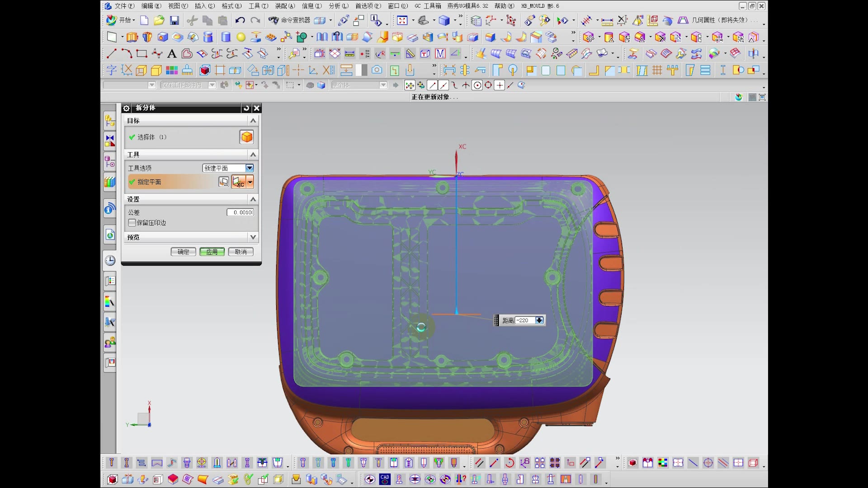868x488 pixels.
Task: Click the 取消 cancel button
Action: [x=241, y=252]
